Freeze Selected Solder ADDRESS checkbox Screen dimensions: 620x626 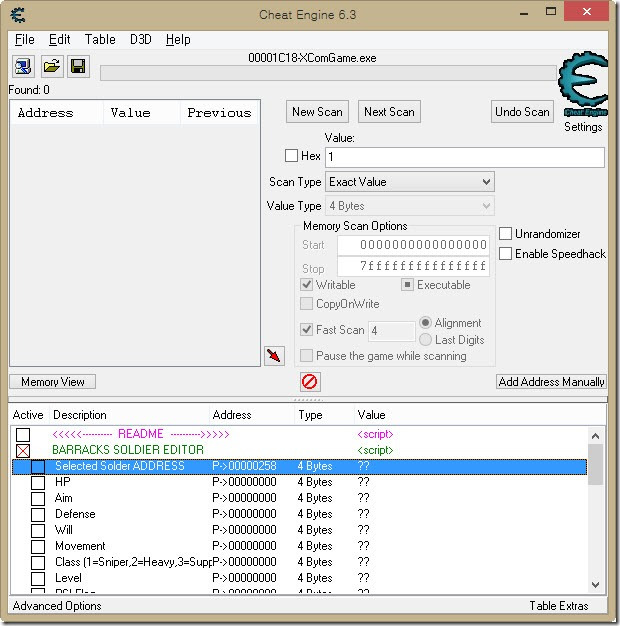[x=38, y=467]
